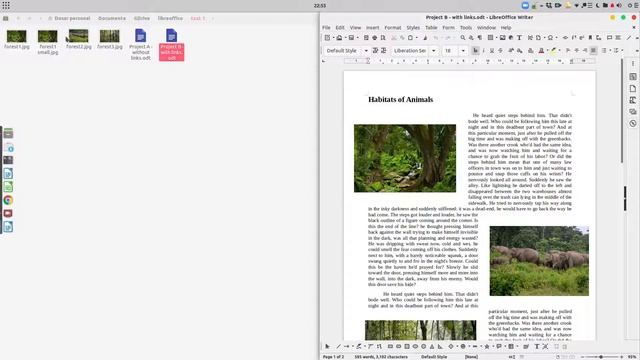640x360 pixels.
Task: Toggle Strikethrough formatting
Action: pos(500,51)
